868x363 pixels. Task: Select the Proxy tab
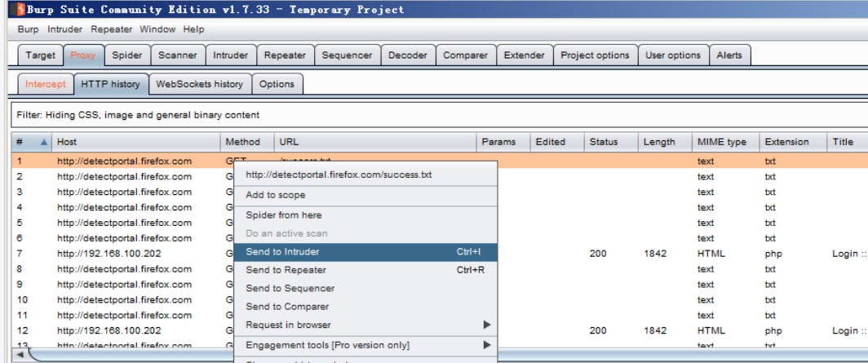click(83, 55)
